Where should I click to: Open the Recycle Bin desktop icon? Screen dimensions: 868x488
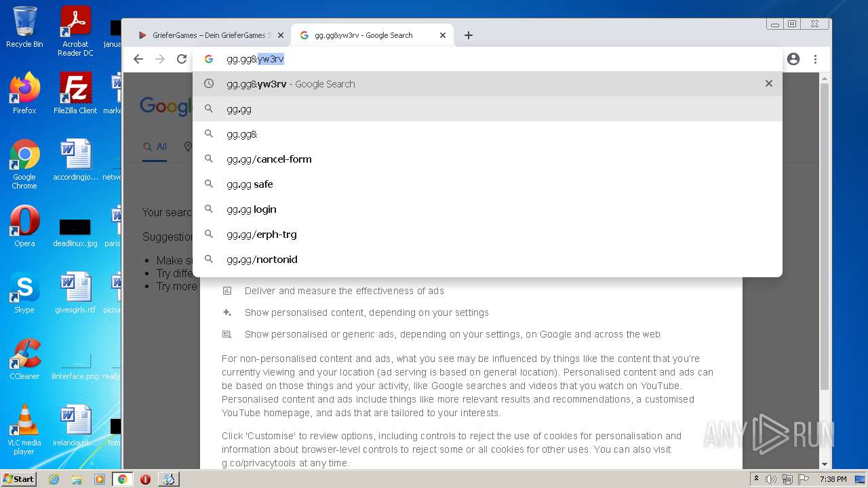[24, 27]
